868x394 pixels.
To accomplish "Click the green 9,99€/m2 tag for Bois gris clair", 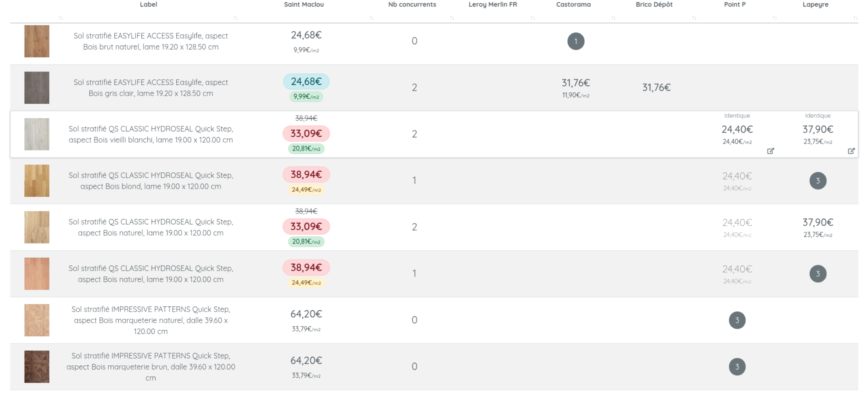I will point(306,97).
